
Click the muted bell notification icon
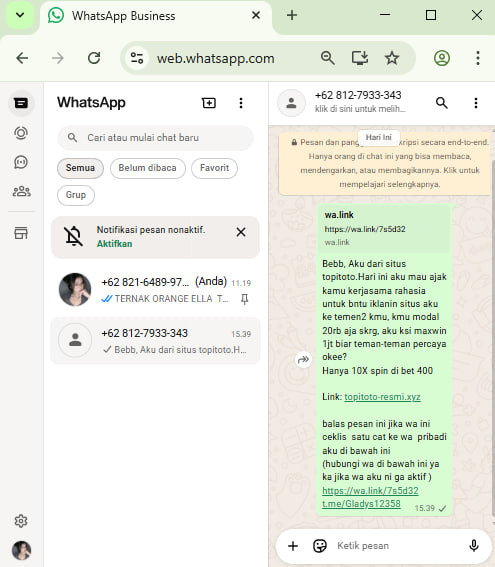click(73, 236)
